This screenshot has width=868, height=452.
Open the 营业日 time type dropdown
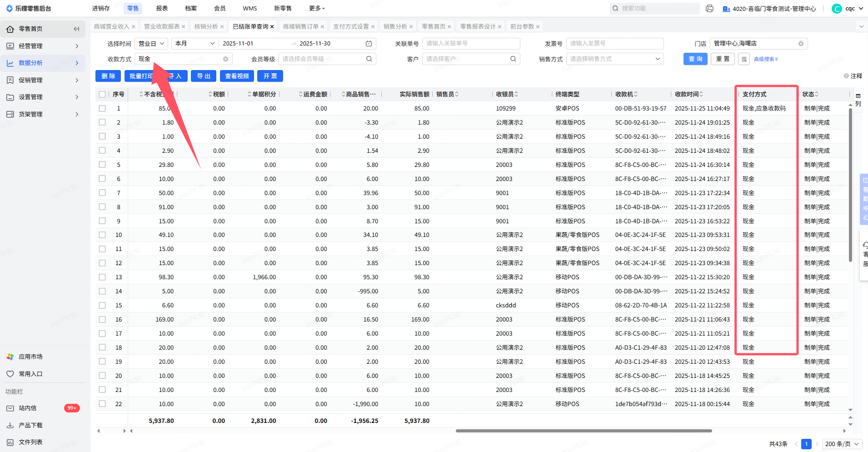click(x=151, y=44)
